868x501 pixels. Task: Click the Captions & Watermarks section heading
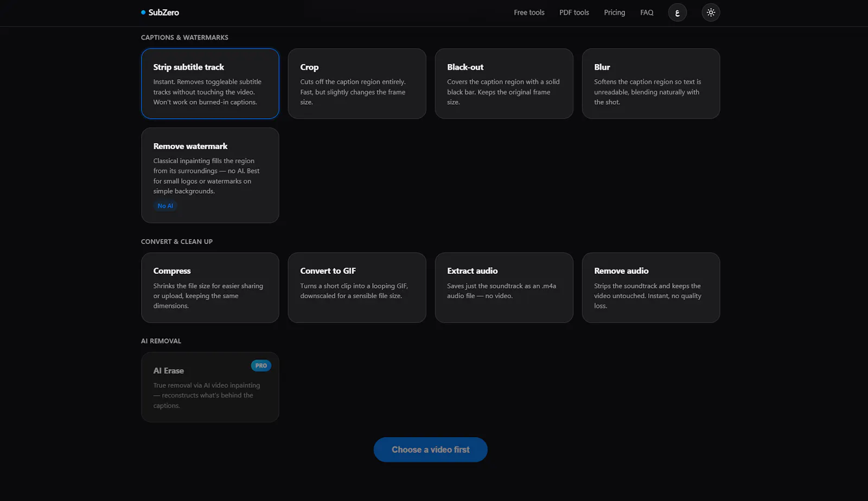(x=184, y=37)
